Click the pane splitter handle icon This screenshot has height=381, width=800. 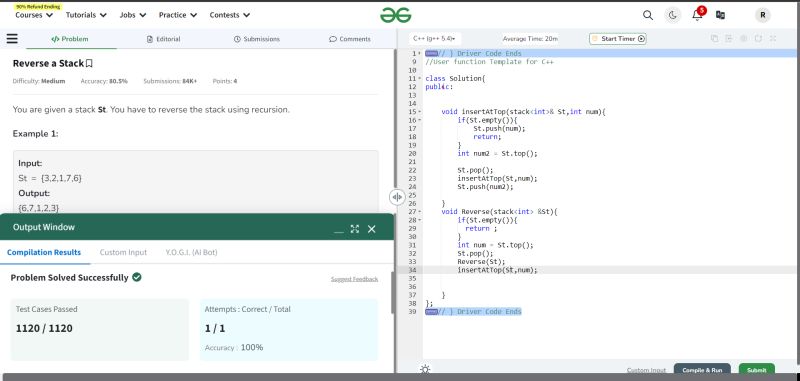coord(397,197)
